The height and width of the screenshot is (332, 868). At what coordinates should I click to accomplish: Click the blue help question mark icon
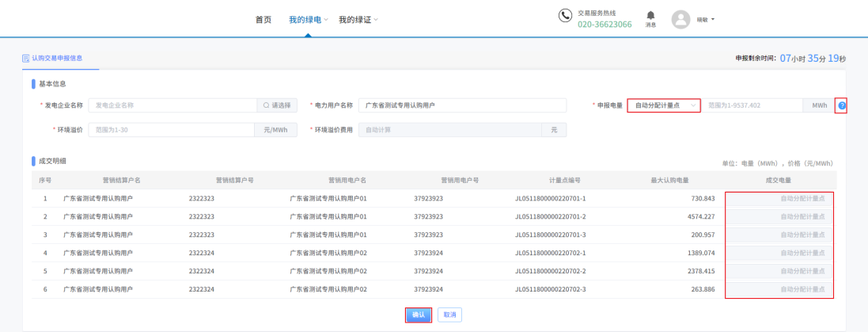842,105
